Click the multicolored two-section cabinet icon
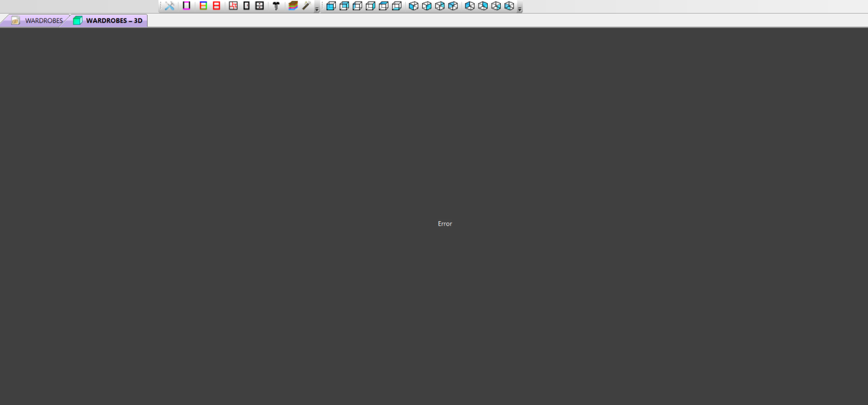 [203, 6]
